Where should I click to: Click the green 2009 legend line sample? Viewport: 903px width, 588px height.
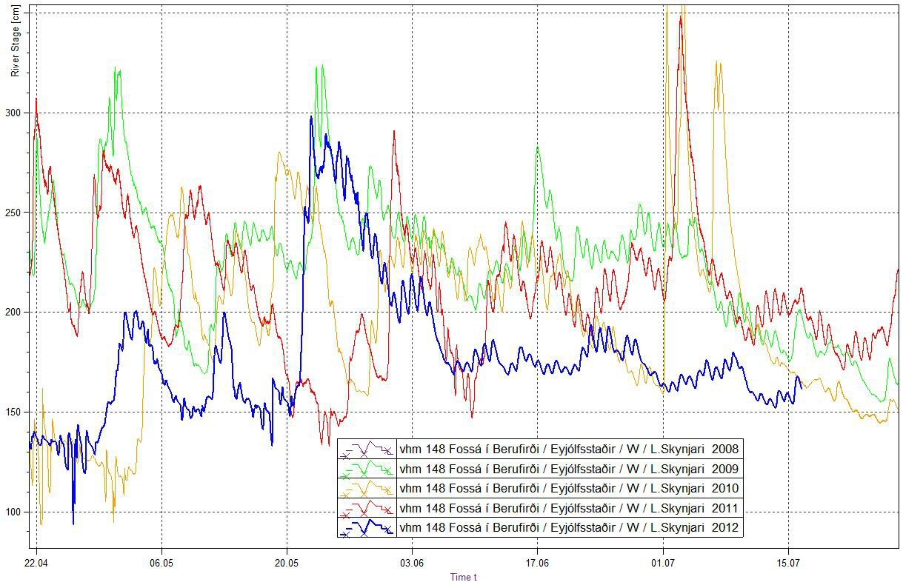point(366,469)
